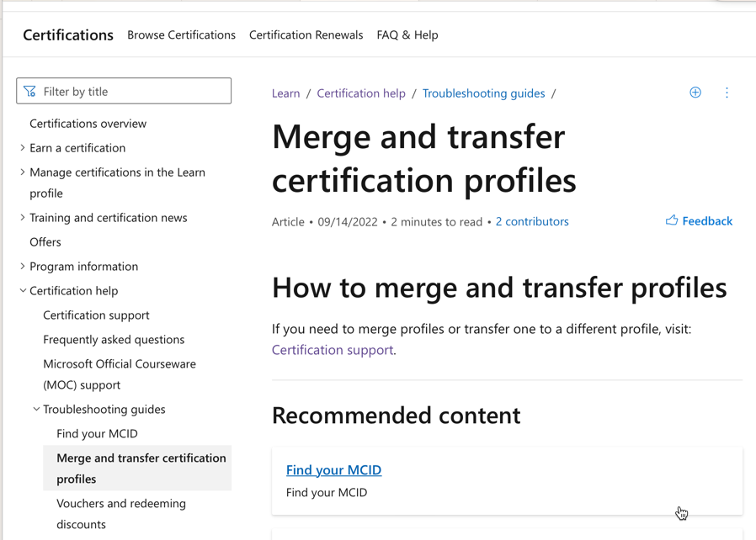Click the Find your MCID recommended link
The width and height of the screenshot is (756, 540).
(x=333, y=469)
